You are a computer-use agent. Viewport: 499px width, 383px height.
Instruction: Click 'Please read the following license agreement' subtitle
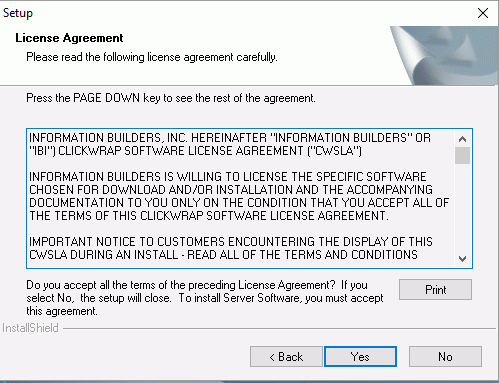[x=152, y=57]
